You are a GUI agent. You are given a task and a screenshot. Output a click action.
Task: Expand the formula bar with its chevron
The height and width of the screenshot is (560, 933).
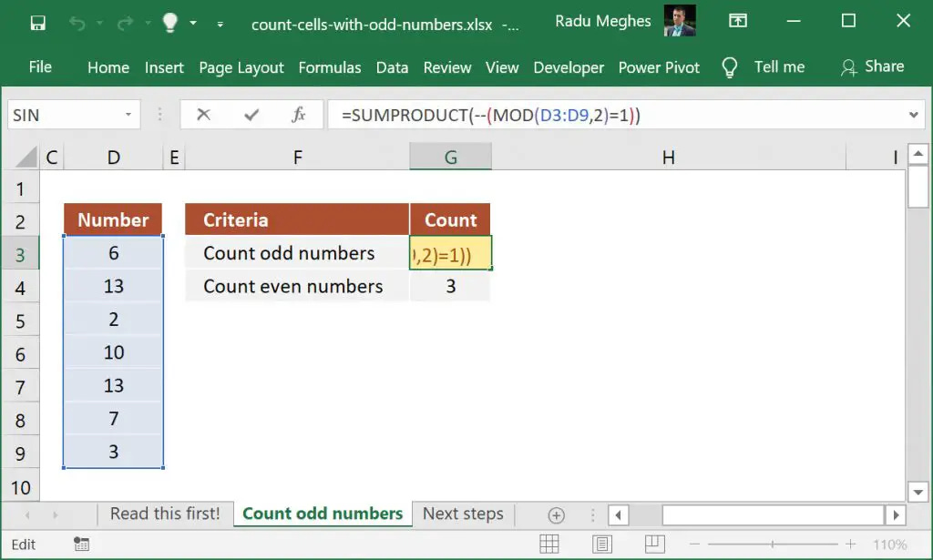pos(914,115)
